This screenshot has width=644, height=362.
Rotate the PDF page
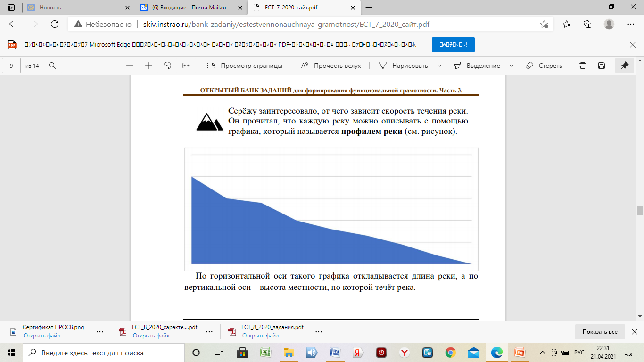coord(167,66)
